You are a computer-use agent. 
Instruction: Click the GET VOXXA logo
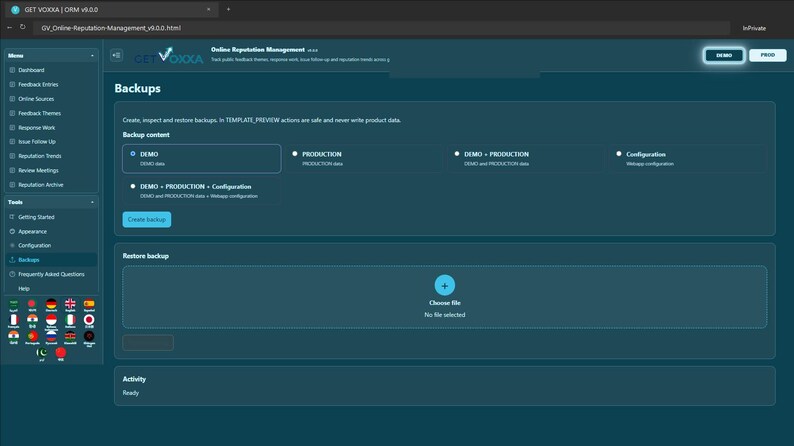(169, 55)
